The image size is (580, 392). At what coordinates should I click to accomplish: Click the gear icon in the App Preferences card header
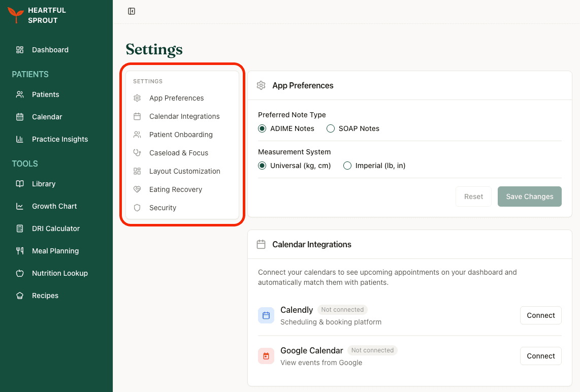click(261, 85)
